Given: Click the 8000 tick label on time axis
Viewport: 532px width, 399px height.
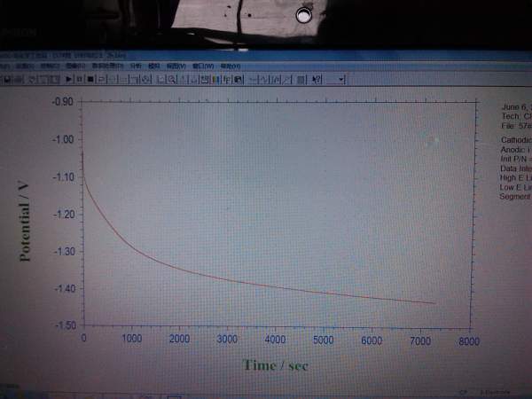Looking at the screenshot, I should [x=469, y=341].
